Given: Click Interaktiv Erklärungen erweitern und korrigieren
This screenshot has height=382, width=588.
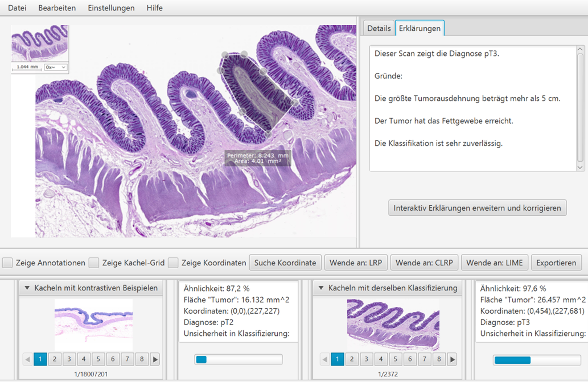Looking at the screenshot, I should (x=477, y=208).
